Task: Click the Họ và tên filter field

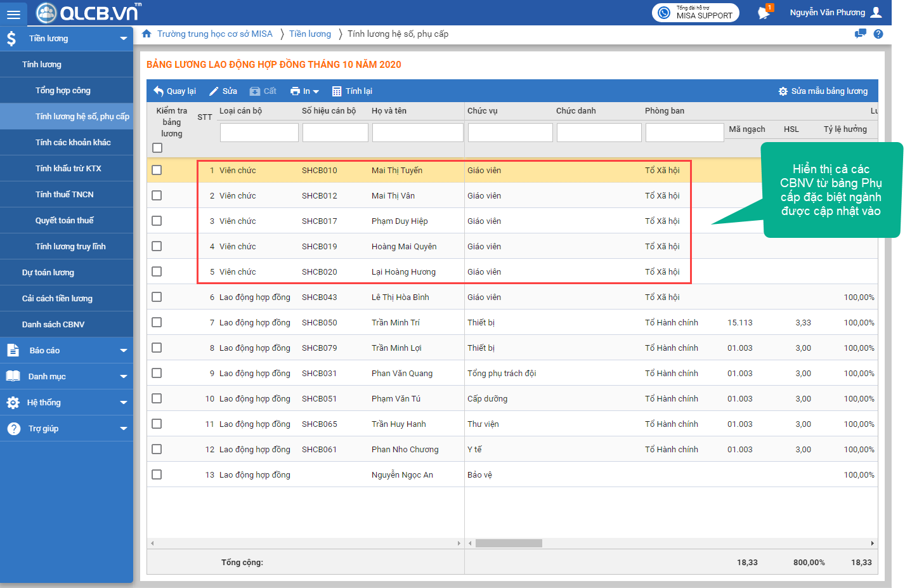Action: click(417, 133)
